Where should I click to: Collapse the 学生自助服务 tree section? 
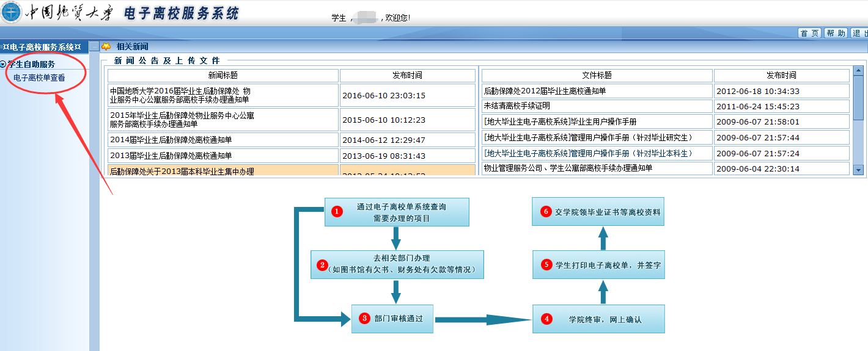pos(4,64)
